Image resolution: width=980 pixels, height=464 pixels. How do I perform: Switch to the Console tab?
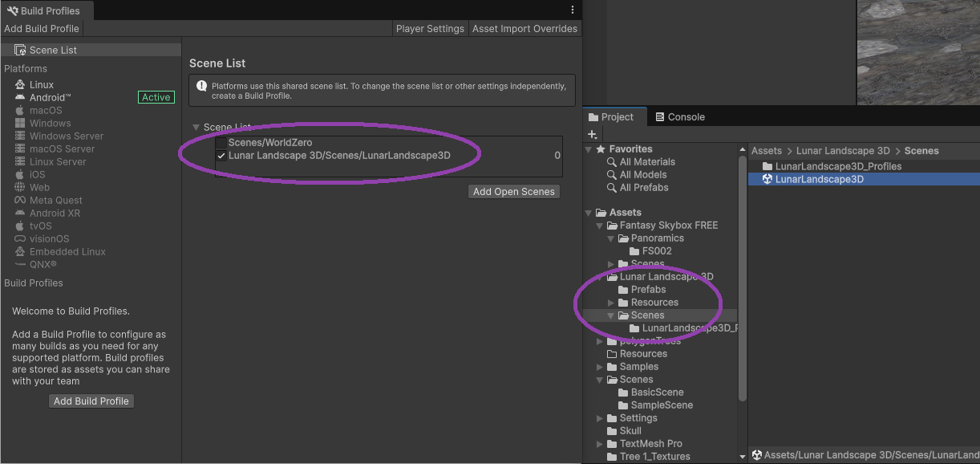tap(680, 116)
